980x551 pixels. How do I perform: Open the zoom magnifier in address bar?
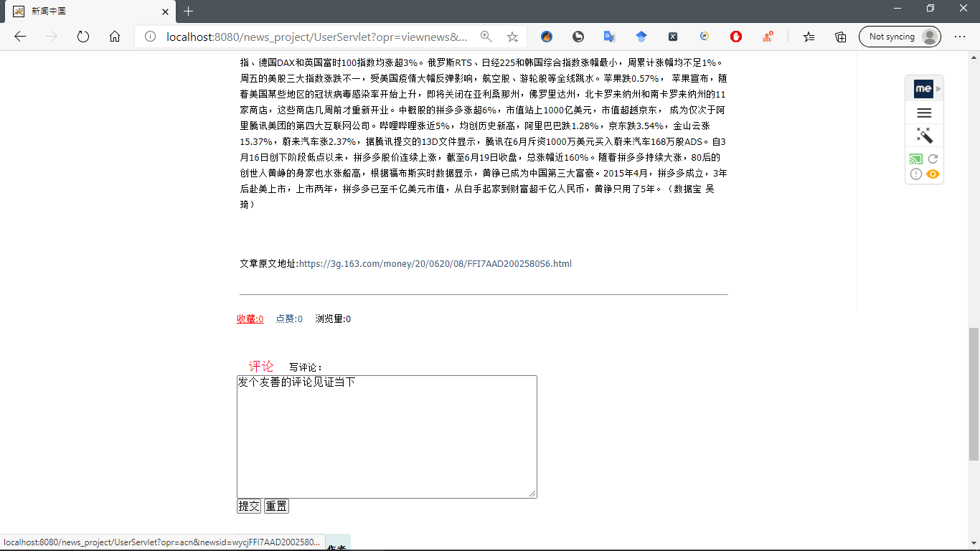click(486, 37)
